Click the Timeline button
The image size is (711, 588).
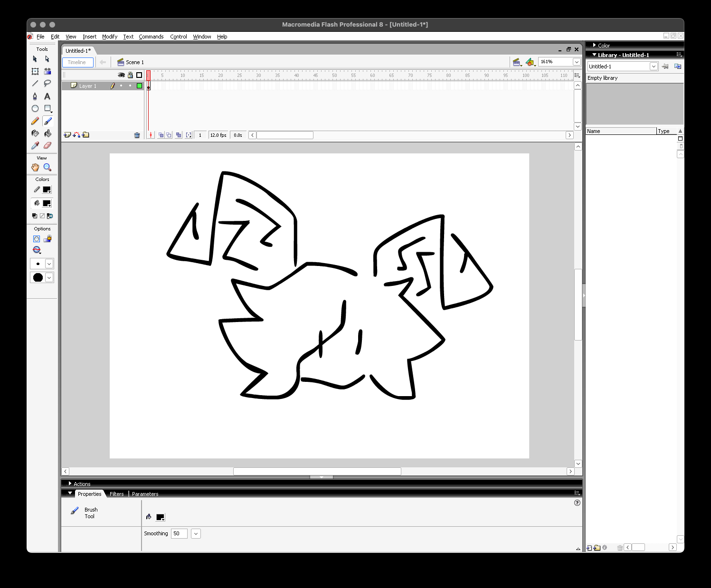(77, 62)
